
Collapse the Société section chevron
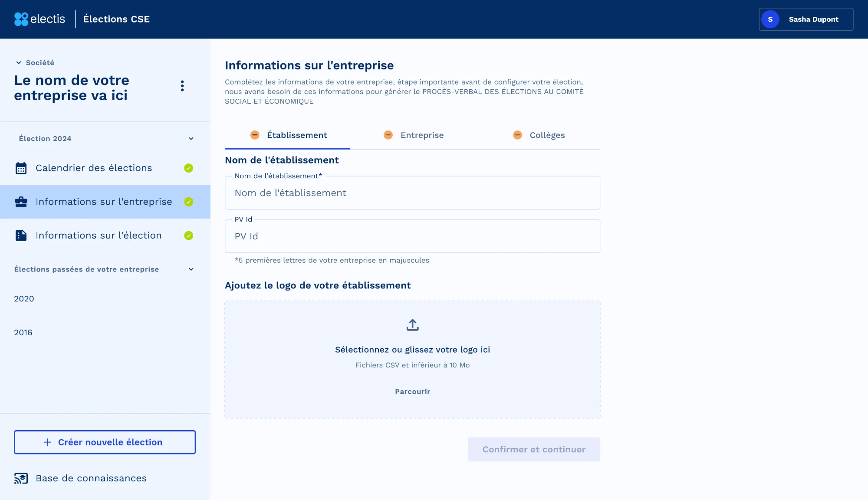(19, 63)
